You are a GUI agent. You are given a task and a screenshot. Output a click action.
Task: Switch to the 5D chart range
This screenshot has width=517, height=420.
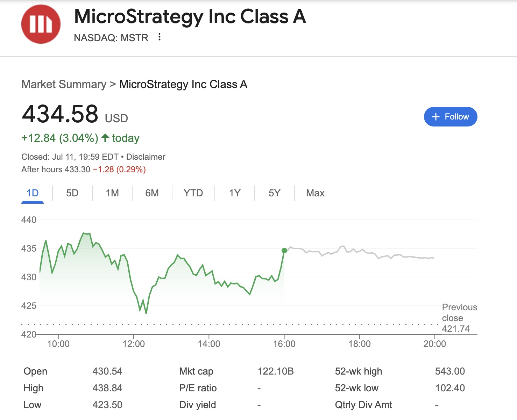tap(72, 193)
